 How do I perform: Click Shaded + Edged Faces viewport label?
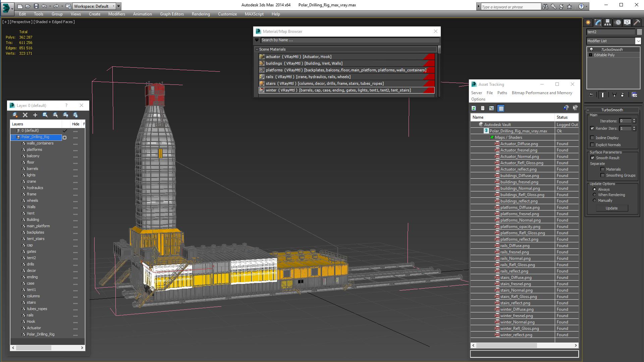pos(54,22)
